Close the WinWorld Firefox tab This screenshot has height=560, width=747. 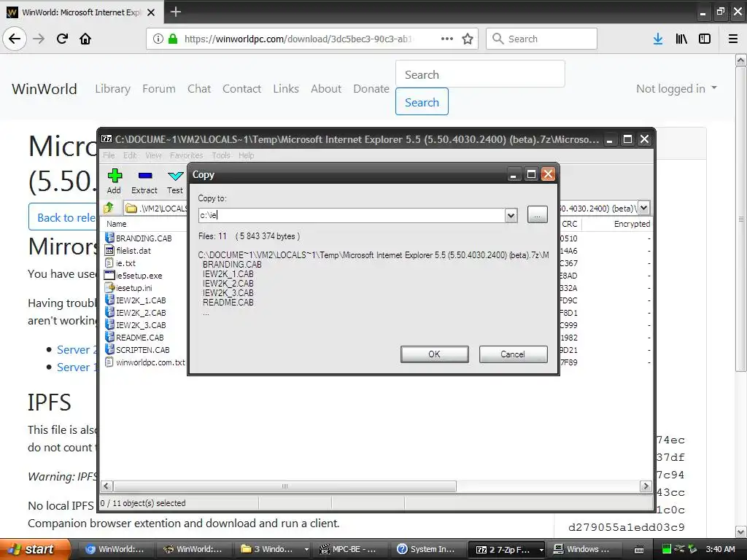pyautogui.click(x=151, y=12)
